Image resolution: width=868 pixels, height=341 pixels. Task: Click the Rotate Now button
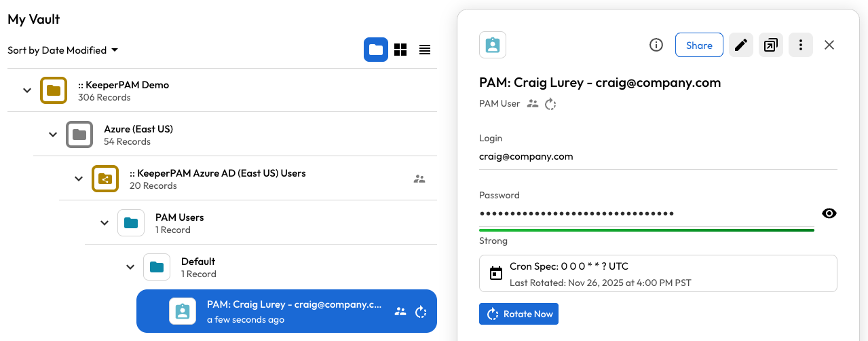click(518, 314)
